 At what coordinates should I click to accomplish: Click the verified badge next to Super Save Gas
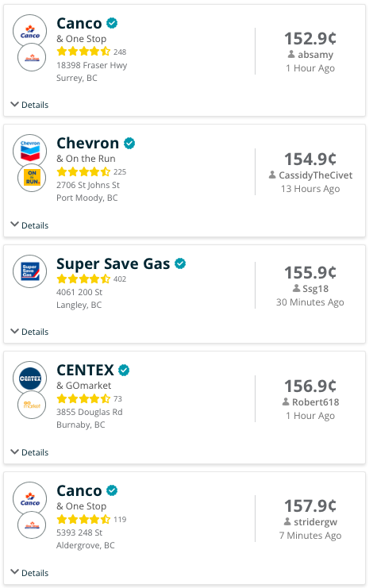[x=180, y=263]
